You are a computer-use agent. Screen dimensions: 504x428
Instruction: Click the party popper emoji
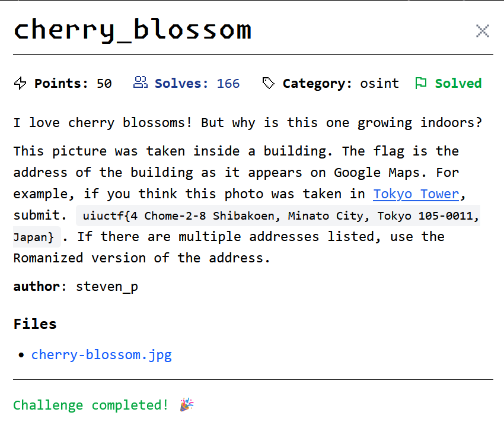187,404
